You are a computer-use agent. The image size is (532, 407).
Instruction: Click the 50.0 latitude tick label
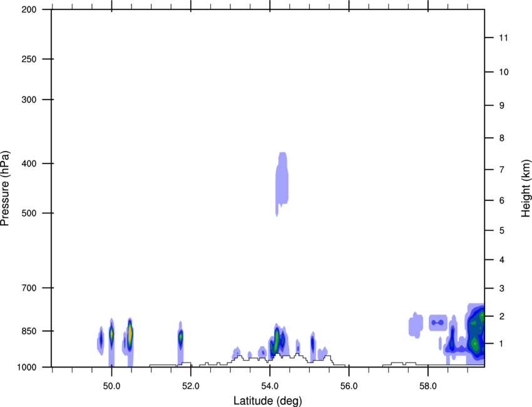click(111, 386)
